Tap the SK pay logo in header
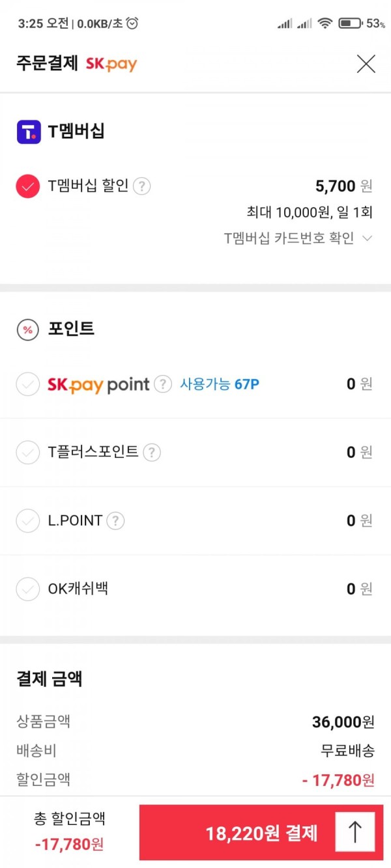Image resolution: width=391 pixels, height=868 pixels. (x=111, y=64)
